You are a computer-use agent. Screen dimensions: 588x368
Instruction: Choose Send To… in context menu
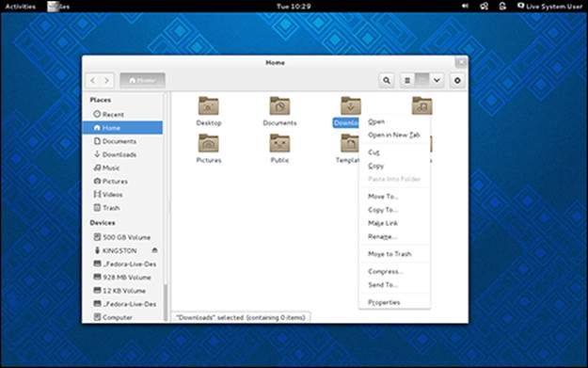pos(394,285)
